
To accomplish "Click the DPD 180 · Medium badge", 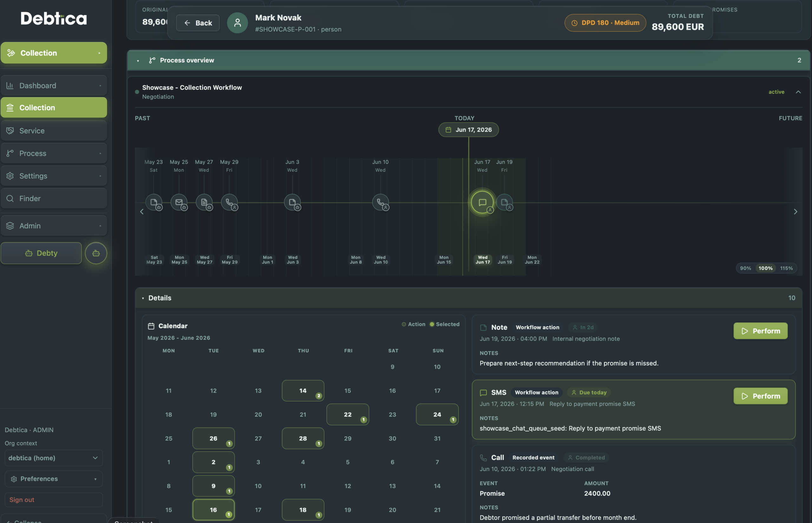I will click(x=605, y=23).
